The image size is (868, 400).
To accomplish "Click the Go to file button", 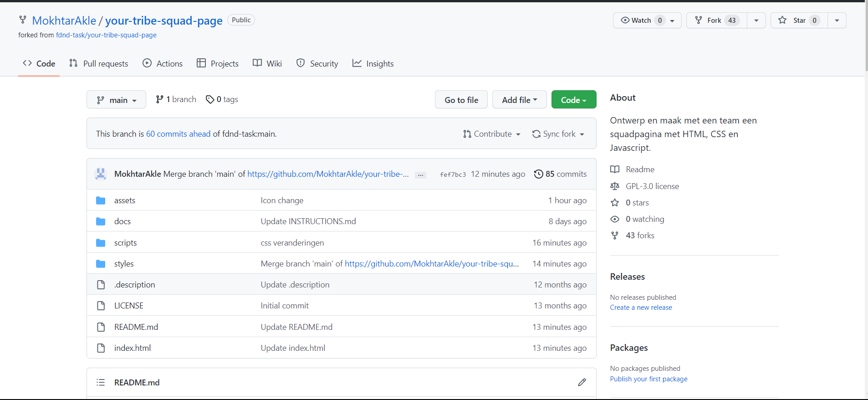I will 461,100.
